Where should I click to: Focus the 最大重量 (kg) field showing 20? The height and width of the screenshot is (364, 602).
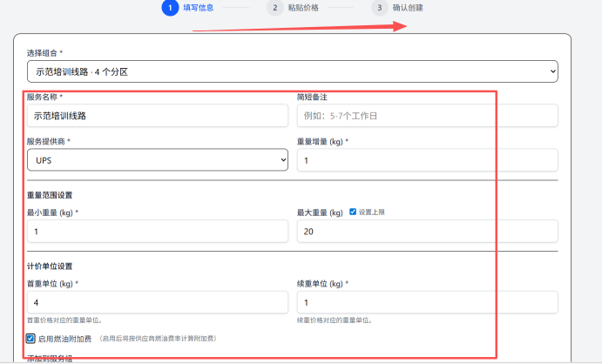[x=427, y=231]
